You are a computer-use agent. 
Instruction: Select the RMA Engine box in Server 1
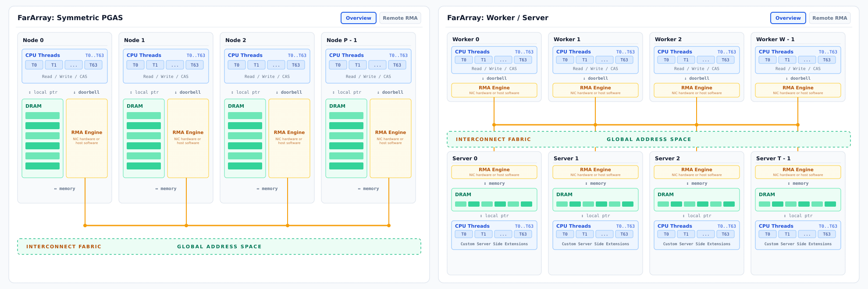(x=595, y=172)
